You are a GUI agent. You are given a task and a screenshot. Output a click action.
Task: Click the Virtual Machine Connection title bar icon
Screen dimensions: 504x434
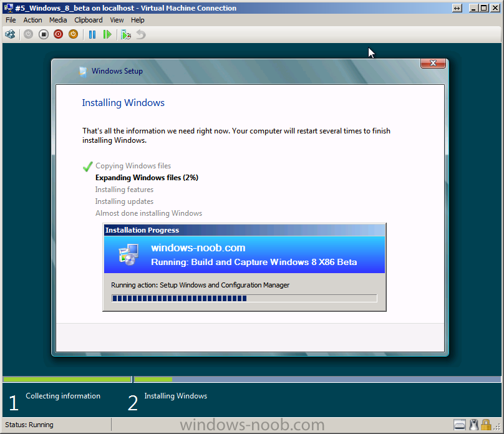[8, 7]
